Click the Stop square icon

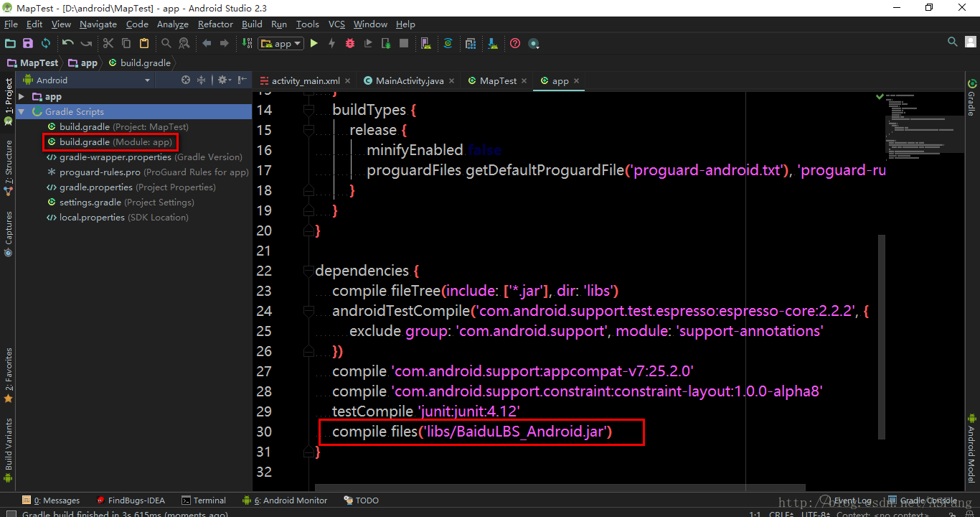point(404,43)
